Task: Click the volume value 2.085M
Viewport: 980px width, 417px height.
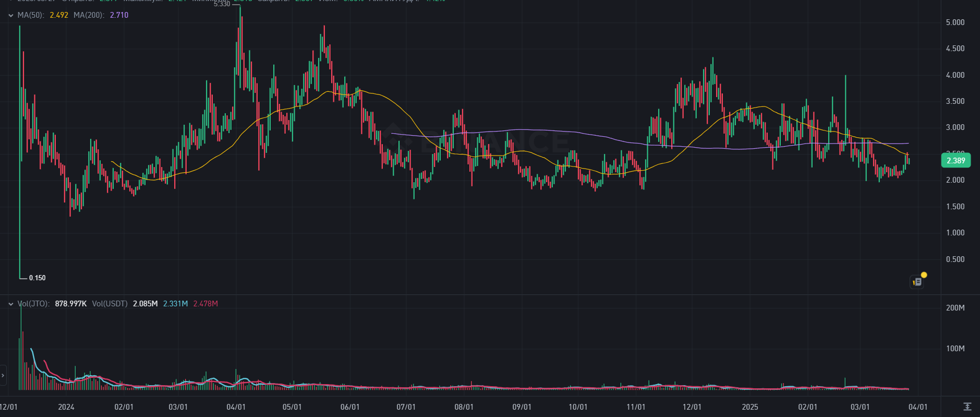Action: [145, 304]
